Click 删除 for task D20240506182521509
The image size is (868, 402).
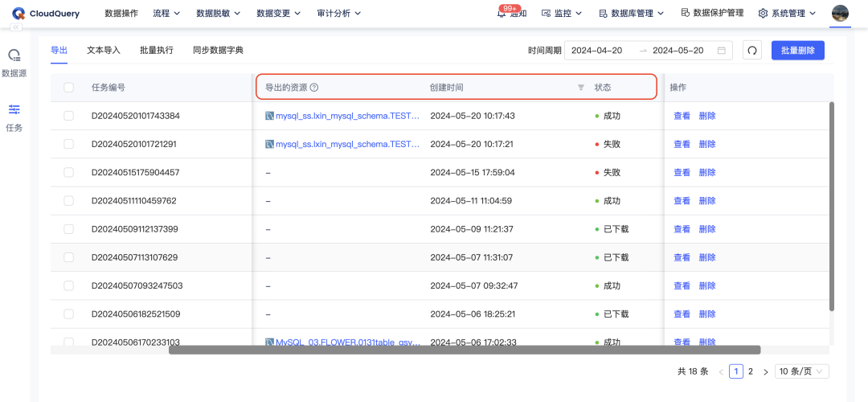(x=707, y=314)
